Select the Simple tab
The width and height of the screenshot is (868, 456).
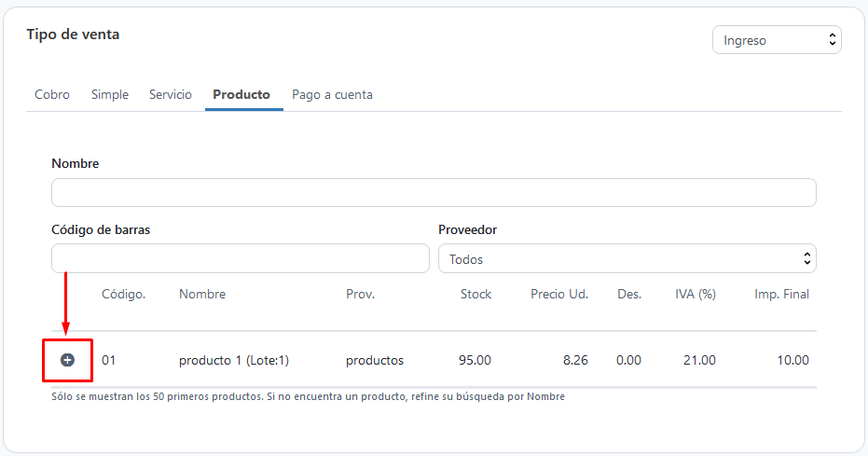110,94
